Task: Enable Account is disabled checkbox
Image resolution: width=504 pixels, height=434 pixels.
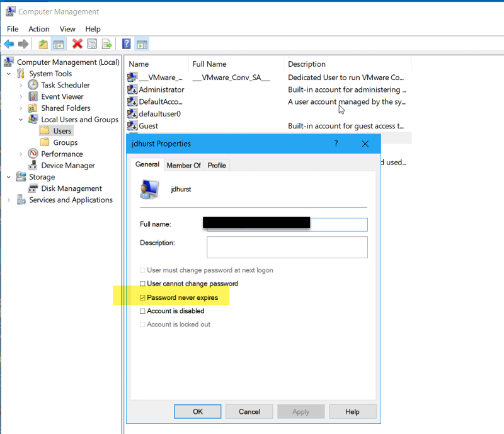Action: pos(142,310)
